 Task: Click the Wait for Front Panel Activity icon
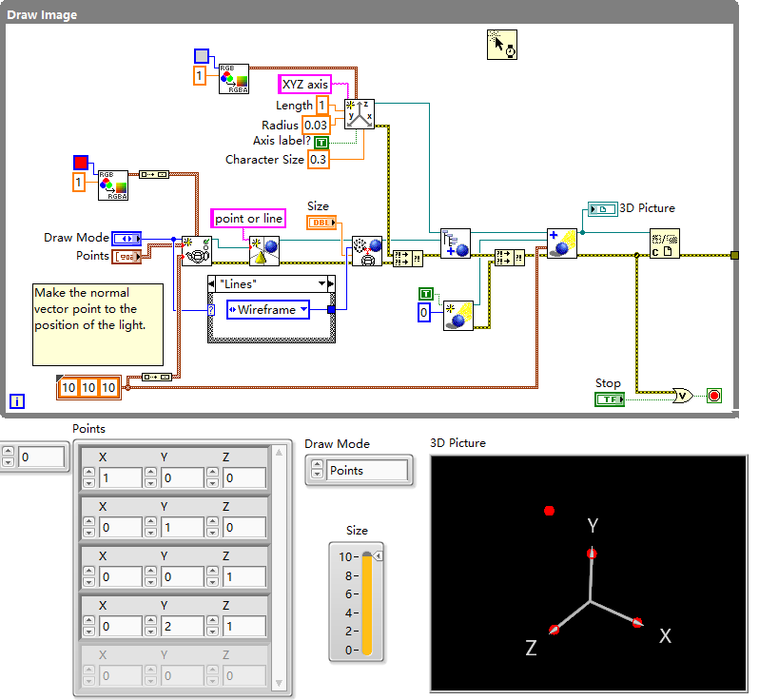pyautogui.click(x=501, y=45)
